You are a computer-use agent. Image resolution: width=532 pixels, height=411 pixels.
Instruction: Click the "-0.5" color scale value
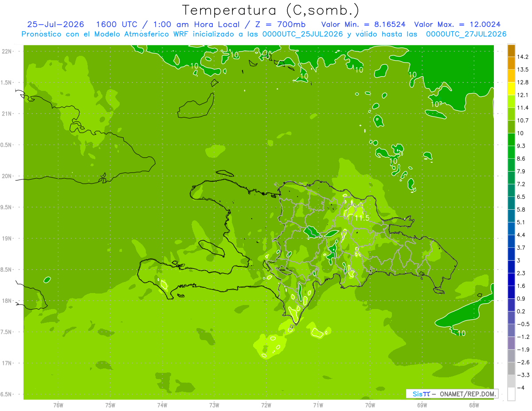[523, 324]
